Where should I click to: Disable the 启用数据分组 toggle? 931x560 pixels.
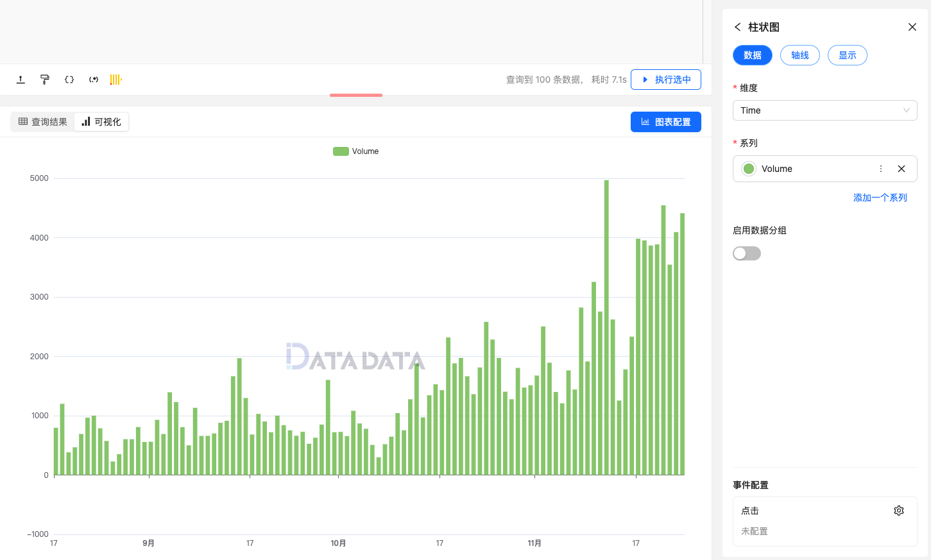click(746, 253)
